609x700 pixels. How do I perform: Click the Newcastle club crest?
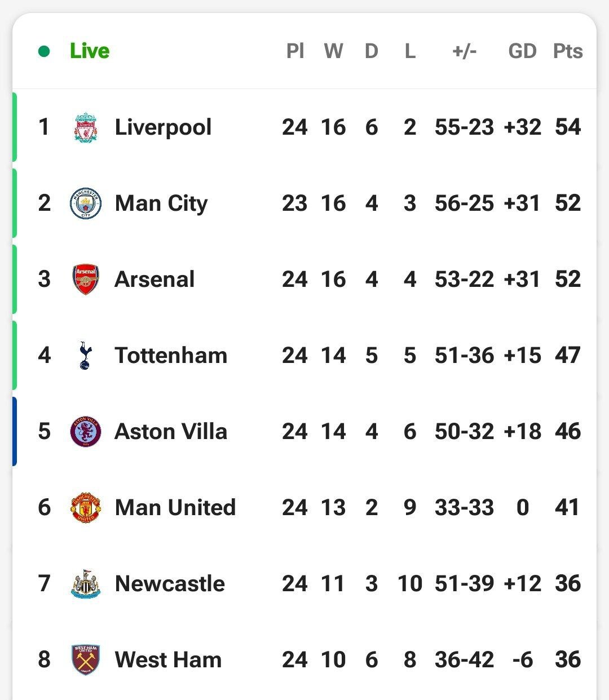click(86, 584)
